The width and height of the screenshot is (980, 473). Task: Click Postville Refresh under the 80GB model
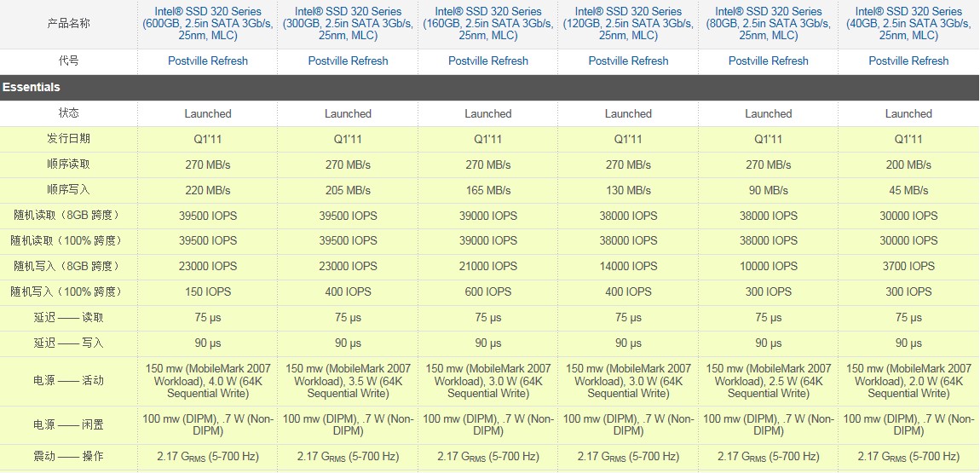(x=768, y=61)
